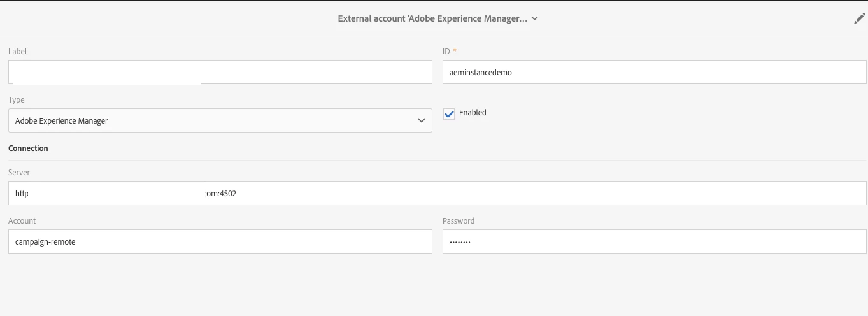Uncheck the Enabled checkbox
Image resolution: width=868 pixels, height=316 pixels.
(449, 113)
